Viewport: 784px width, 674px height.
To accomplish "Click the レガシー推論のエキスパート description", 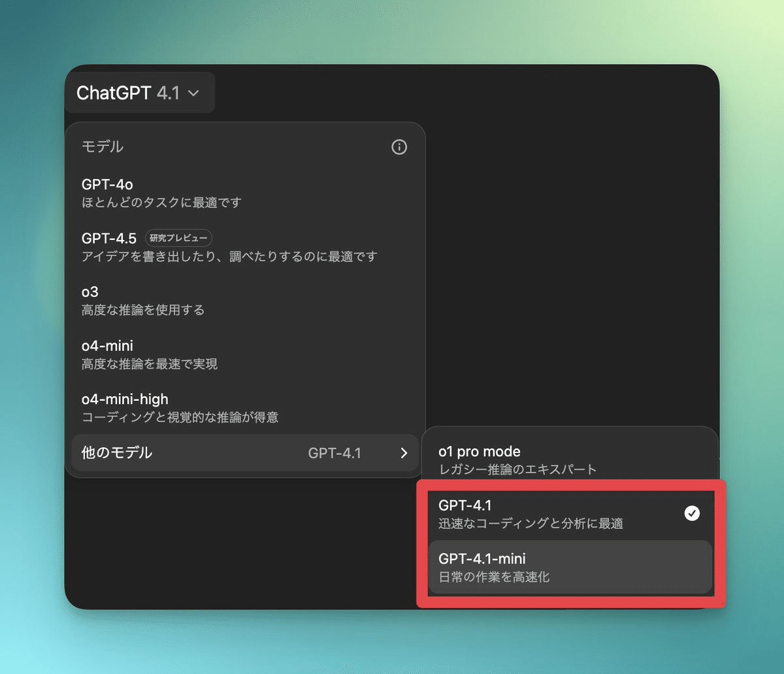I will [x=517, y=469].
